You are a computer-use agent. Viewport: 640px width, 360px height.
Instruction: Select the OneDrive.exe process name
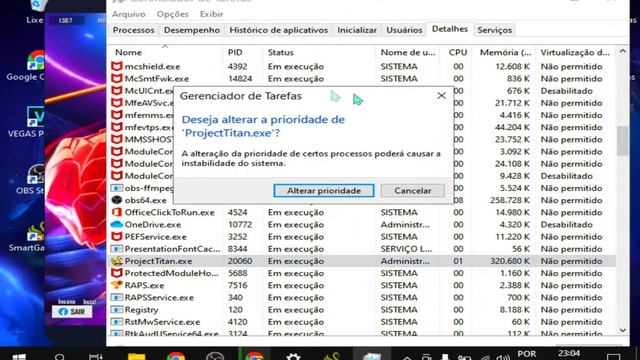coord(153,224)
